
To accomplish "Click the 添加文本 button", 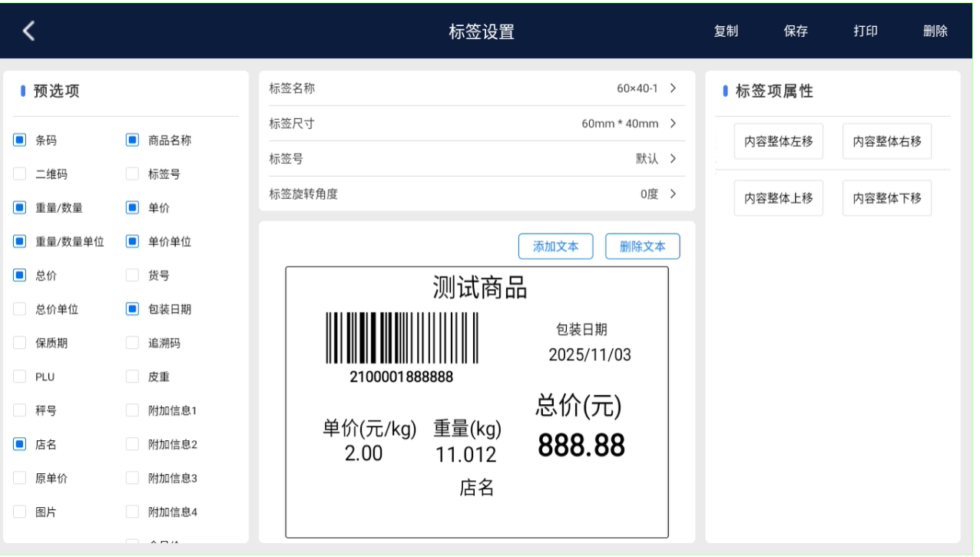I will [x=556, y=247].
